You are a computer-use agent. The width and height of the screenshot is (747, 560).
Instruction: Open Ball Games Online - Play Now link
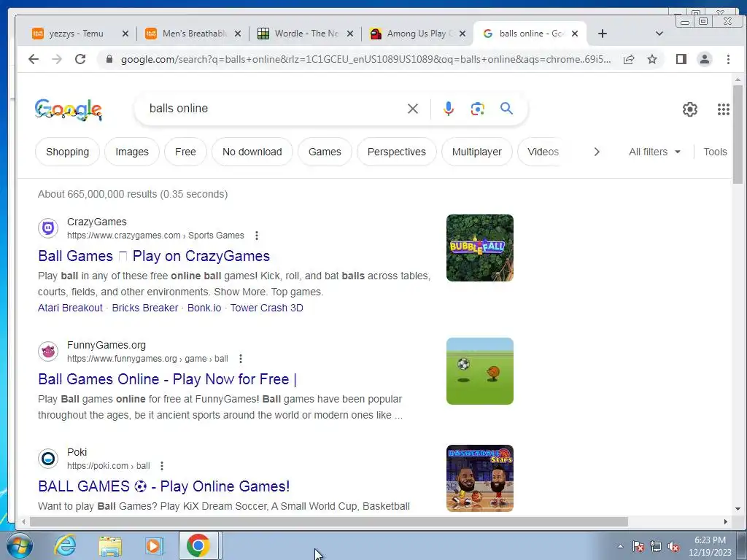tap(167, 379)
